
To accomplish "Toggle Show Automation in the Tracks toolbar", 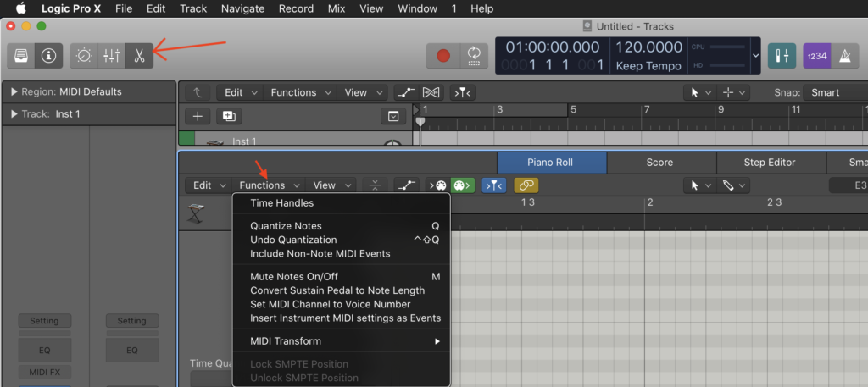I will pyautogui.click(x=406, y=92).
